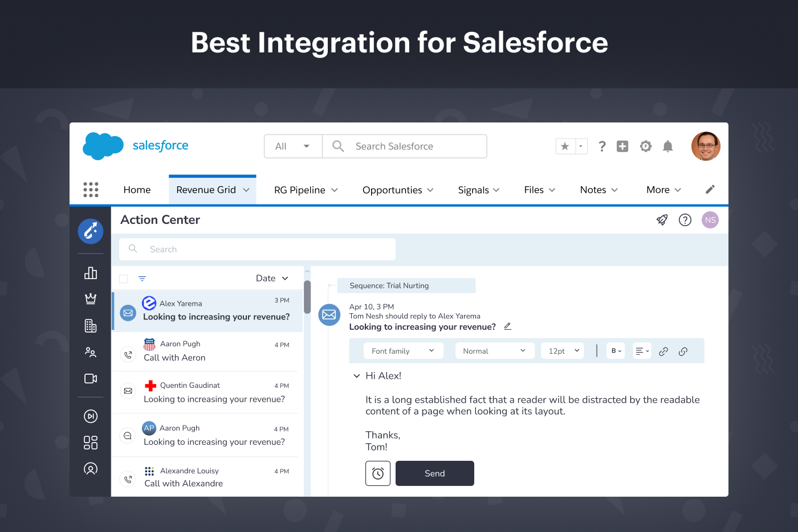
Task: Click the paper plane icon in Action Center header
Action: pos(661,219)
